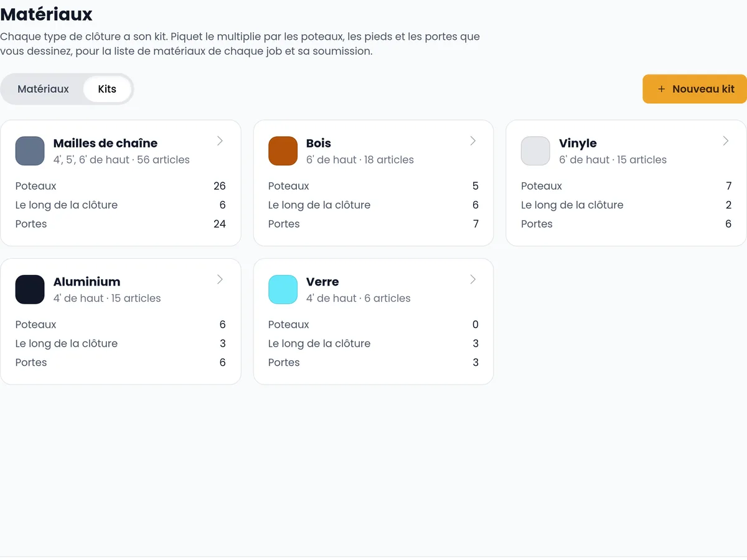This screenshot has height=560, width=747.
Task: Click the cyan Verre kit swatch
Action: 283,290
